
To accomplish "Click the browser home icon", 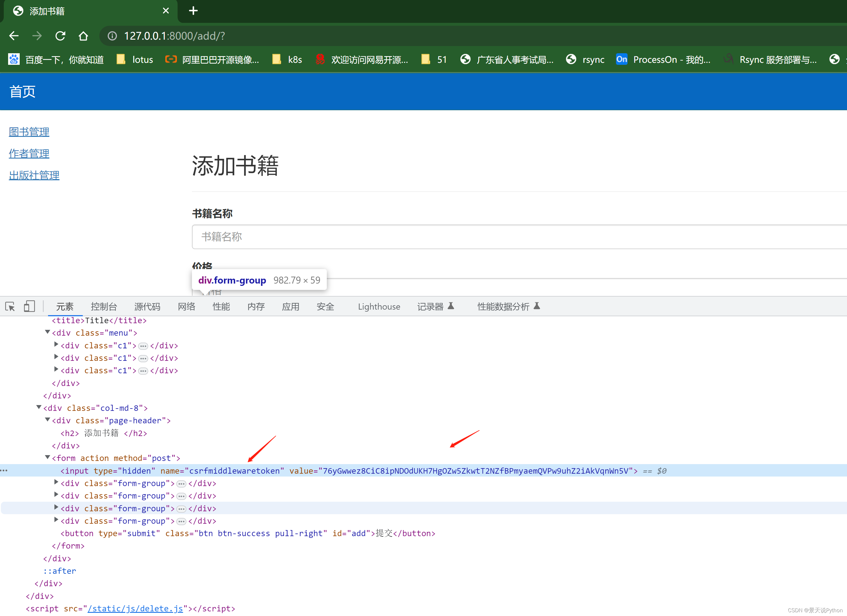I will pos(83,36).
